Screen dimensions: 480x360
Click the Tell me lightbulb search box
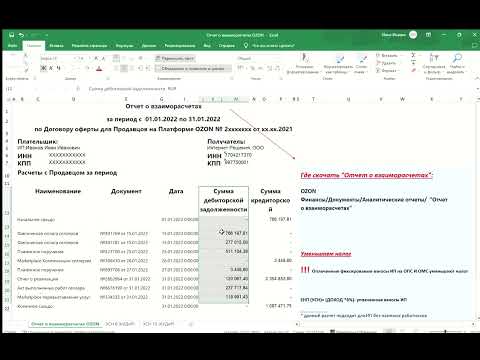(269, 46)
